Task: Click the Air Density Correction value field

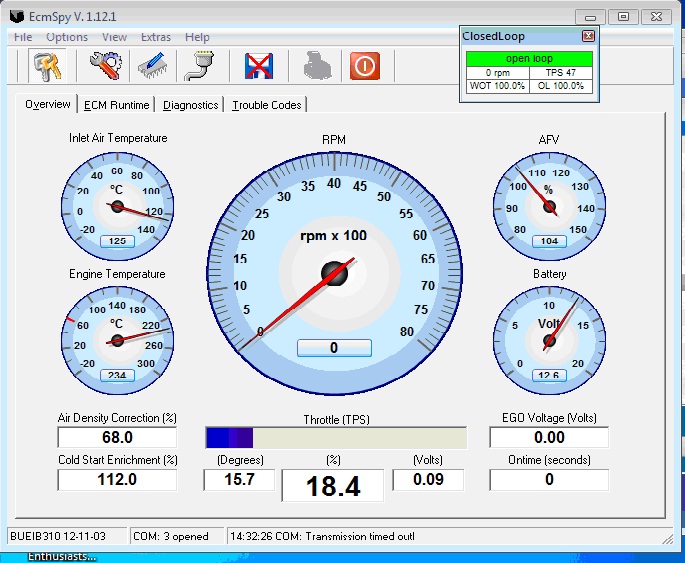Action: tap(117, 437)
